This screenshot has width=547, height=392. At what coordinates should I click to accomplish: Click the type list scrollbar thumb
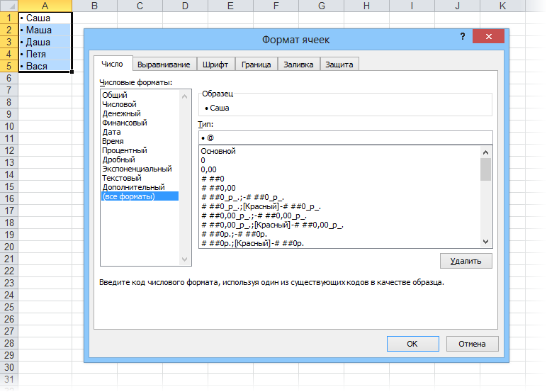click(485, 169)
